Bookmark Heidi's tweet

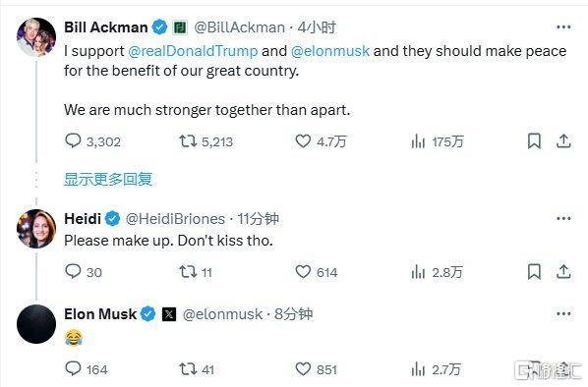(534, 272)
